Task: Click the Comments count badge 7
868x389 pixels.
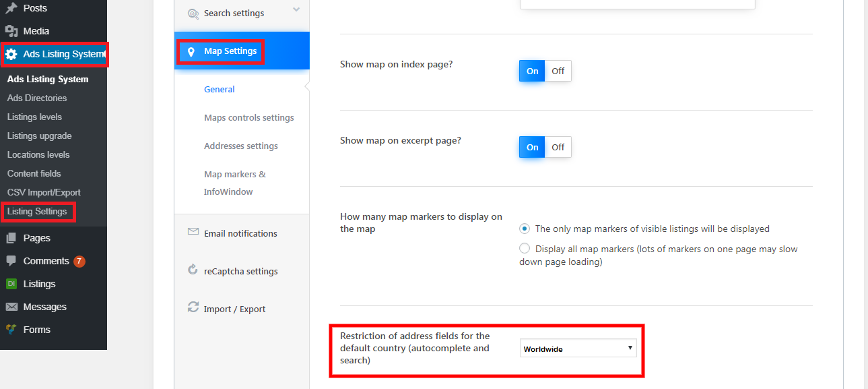Action: click(x=79, y=261)
